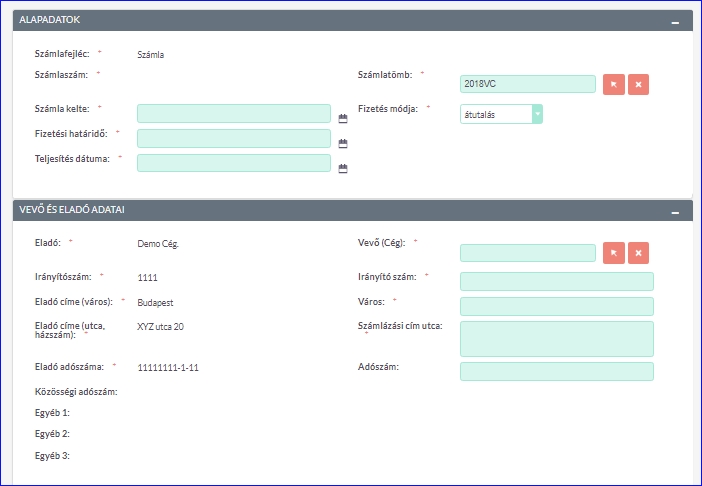Click the Számla kelte date input field

tap(233, 113)
